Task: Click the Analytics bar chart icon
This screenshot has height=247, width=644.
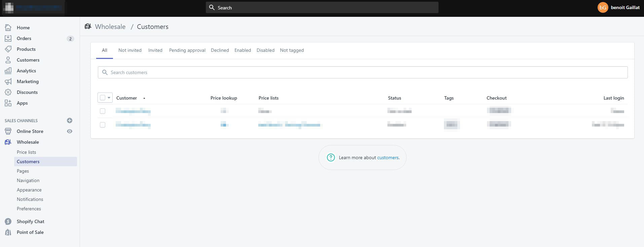Action: (x=8, y=71)
